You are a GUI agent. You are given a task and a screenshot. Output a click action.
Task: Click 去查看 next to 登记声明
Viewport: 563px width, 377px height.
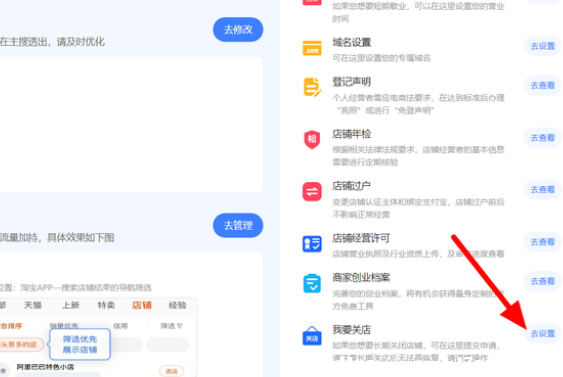(x=543, y=85)
